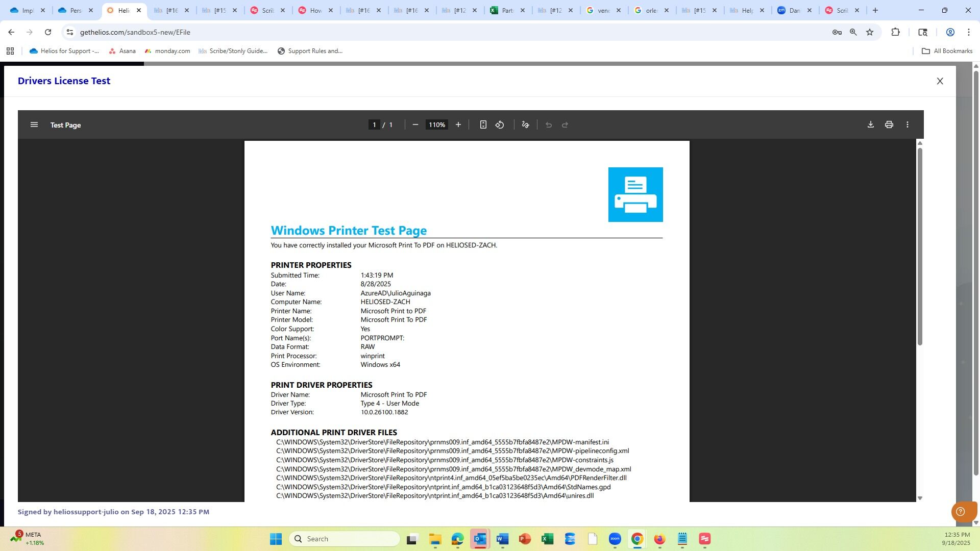Viewport: 980px width, 551px height.
Task: Edit the PDF page number field
Action: 374,125
